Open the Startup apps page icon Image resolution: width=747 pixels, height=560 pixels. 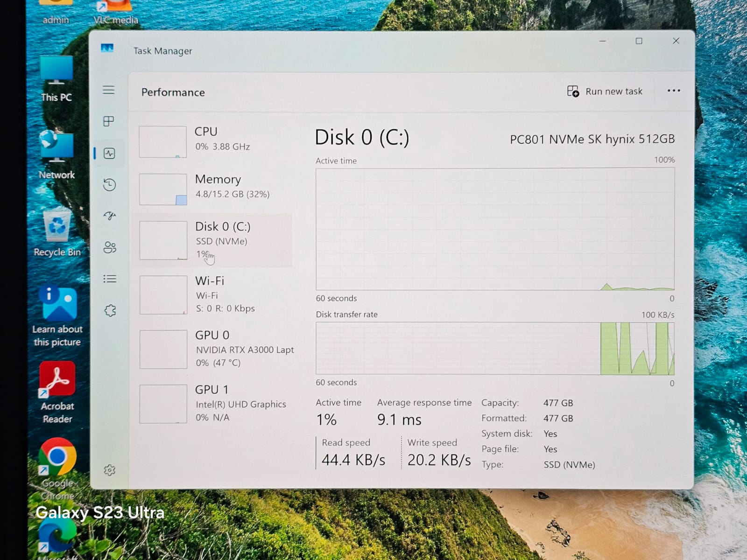(x=110, y=216)
